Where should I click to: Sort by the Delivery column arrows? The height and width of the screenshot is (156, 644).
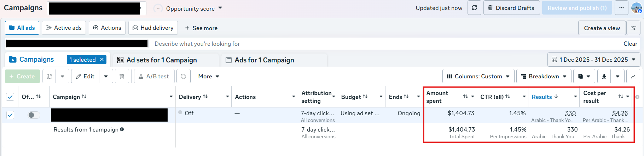[x=205, y=96]
